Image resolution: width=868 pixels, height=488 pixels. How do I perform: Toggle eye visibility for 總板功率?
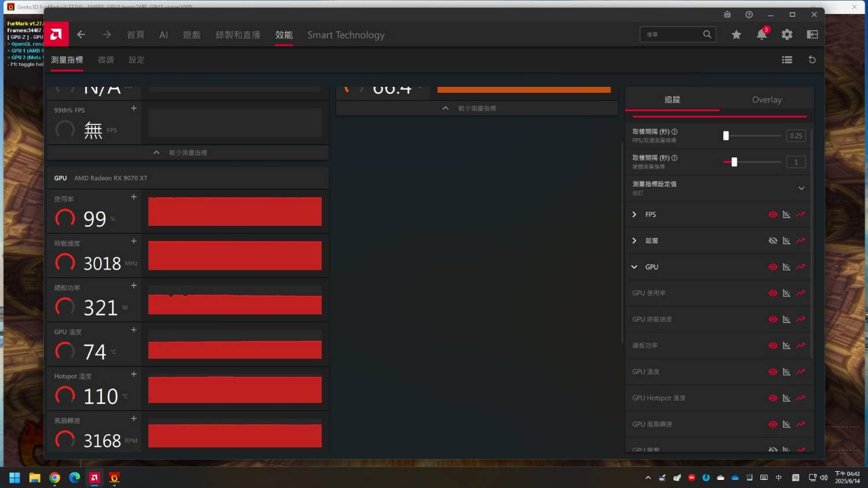tap(773, 346)
